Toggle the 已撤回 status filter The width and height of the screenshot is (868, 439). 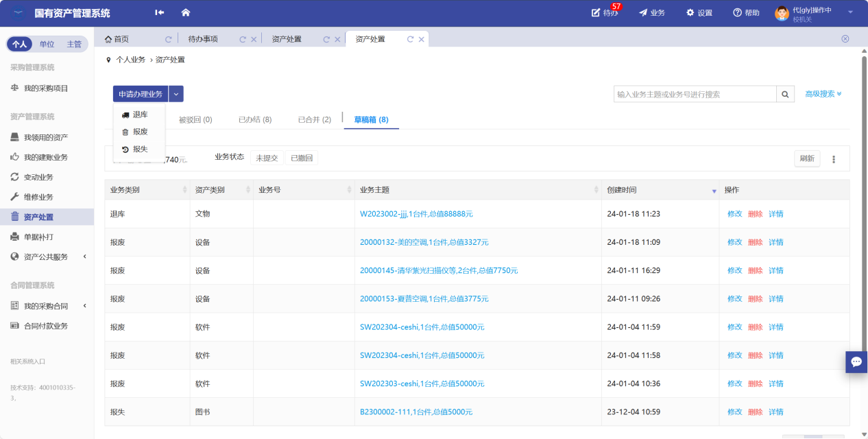coord(301,158)
